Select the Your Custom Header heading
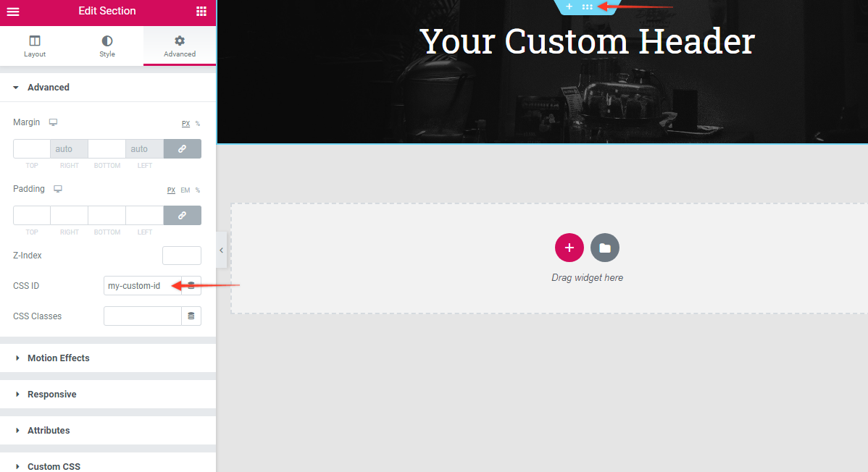This screenshot has width=868, height=472. (x=588, y=41)
